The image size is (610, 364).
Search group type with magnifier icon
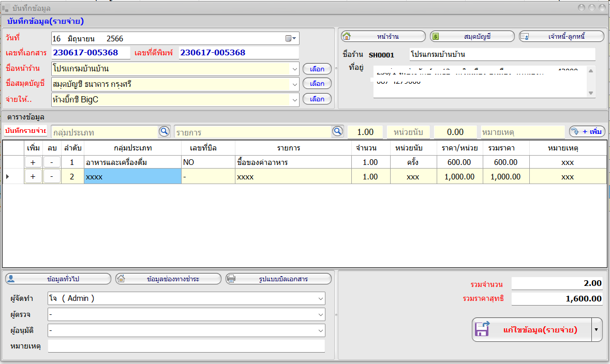click(x=164, y=131)
